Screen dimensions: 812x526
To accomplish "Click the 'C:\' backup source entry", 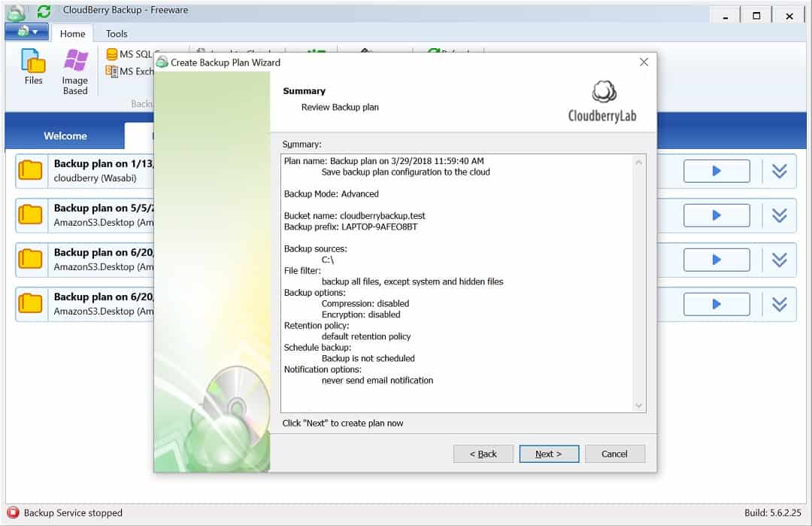I will [x=328, y=260].
